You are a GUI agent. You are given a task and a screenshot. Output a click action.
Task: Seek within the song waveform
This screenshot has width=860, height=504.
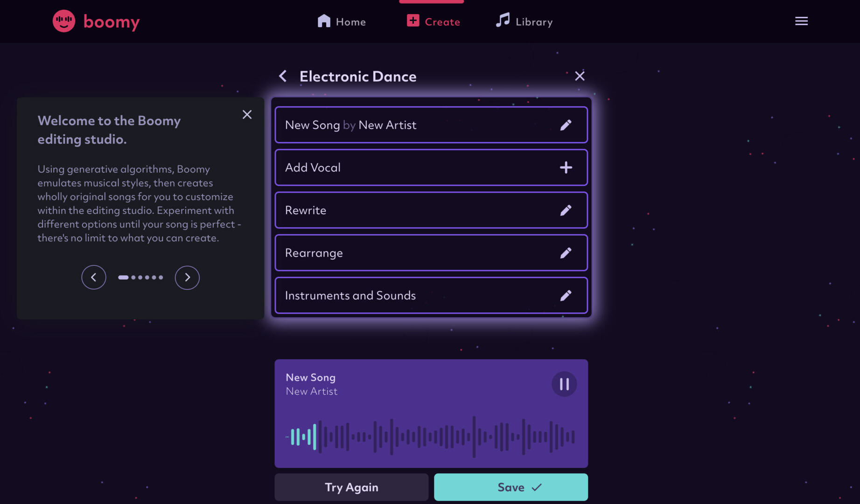tap(430, 437)
